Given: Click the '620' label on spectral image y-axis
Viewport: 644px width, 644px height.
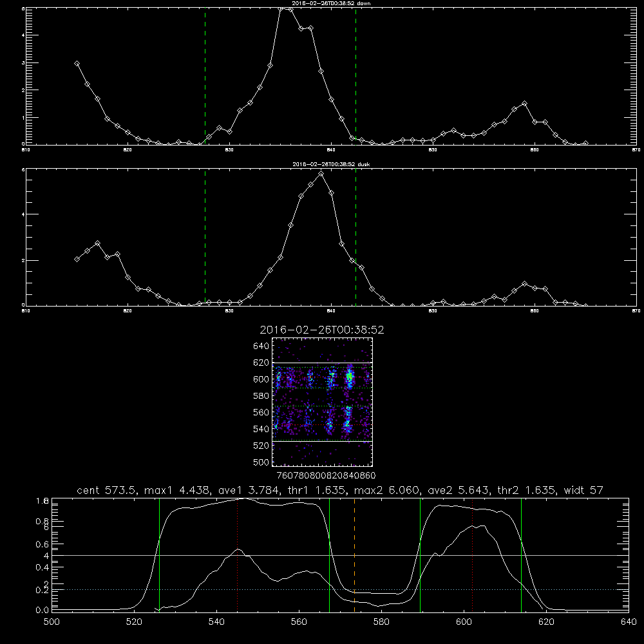Looking at the screenshot, I should 261,363.
